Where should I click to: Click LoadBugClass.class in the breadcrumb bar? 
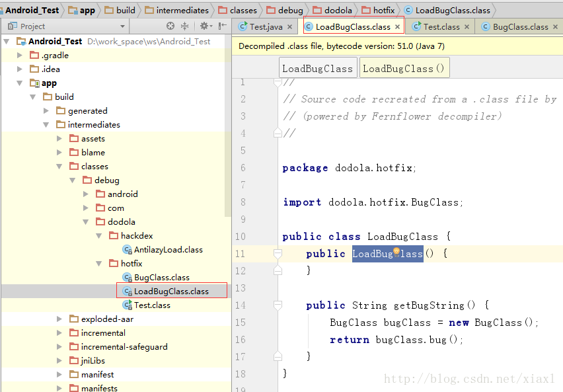(x=447, y=11)
